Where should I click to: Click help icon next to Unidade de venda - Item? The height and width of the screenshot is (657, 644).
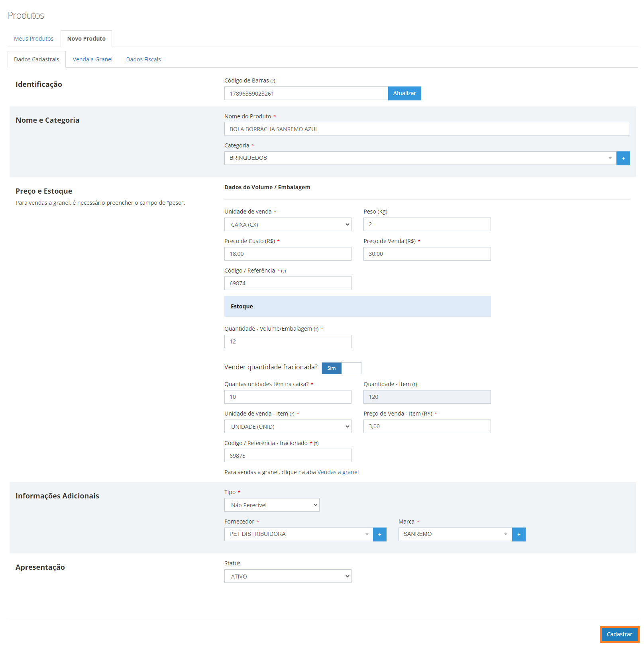(x=292, y=414)
